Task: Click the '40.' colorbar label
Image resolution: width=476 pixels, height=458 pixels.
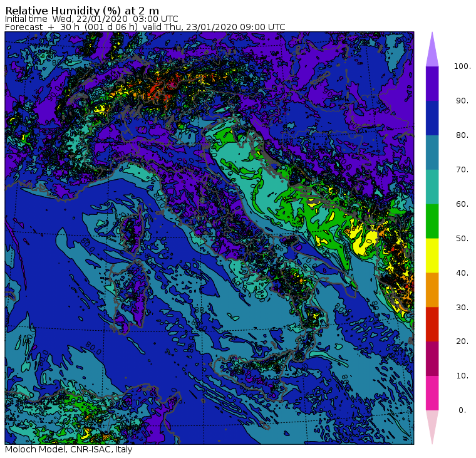Action: coord(462,273)
